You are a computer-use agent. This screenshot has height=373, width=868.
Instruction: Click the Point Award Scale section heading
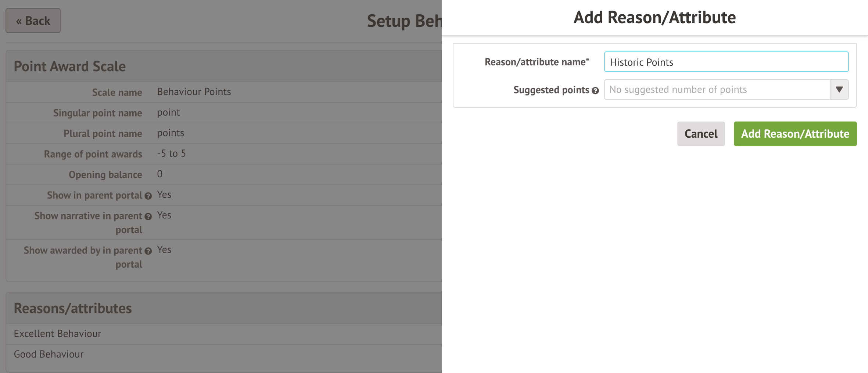click(70, 66)
